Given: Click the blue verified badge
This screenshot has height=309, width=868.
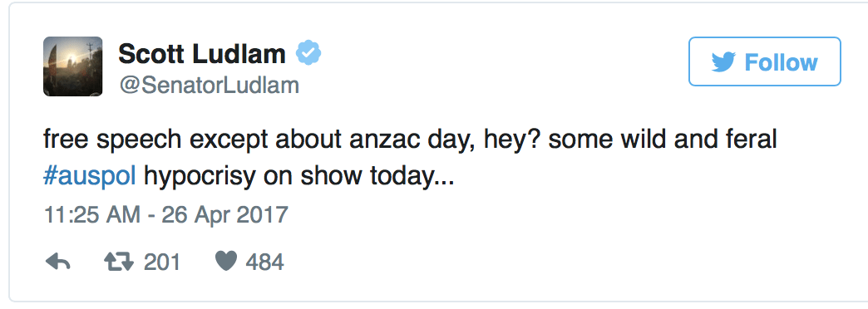Looking at the screenshot, I should click(308, 54).
